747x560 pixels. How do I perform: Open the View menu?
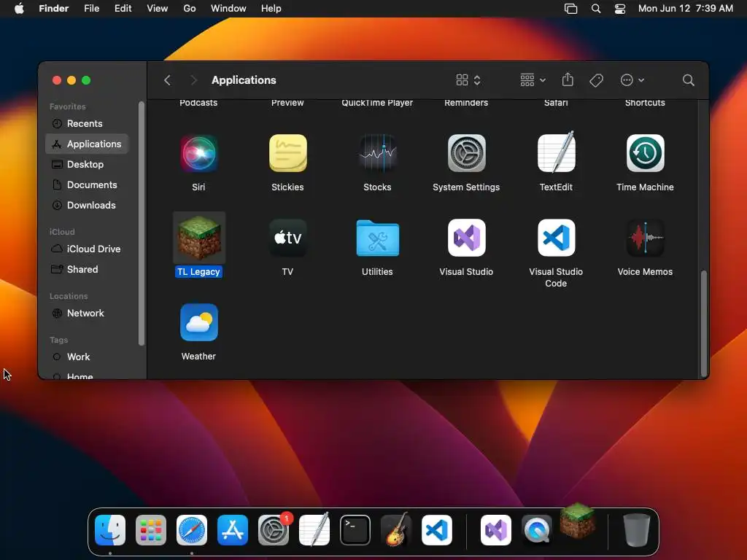pyautogui.click(x=158, y=9)
